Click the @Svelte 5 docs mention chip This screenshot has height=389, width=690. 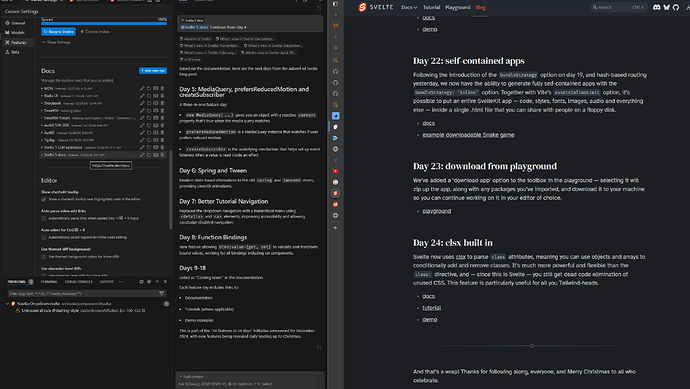point(195,27)
